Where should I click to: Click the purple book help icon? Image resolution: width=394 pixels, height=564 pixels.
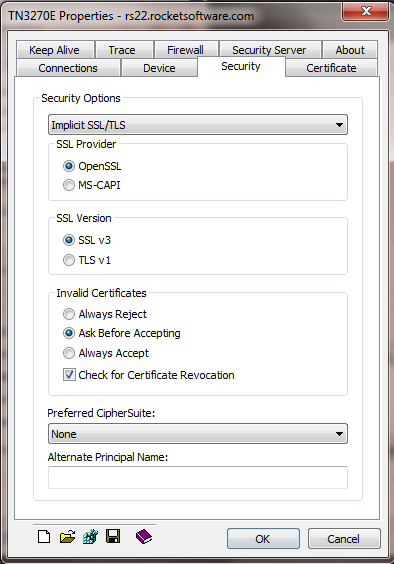pos(144,537)
